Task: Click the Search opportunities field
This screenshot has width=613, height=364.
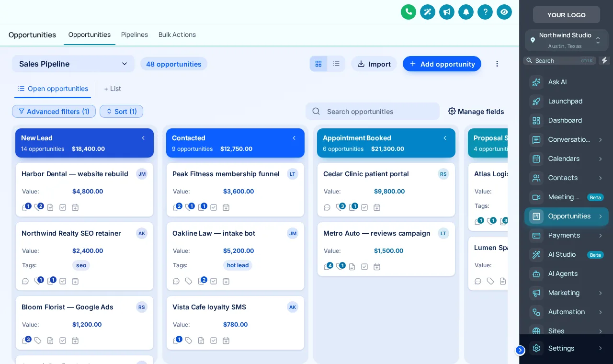Action: pos(373,111)
